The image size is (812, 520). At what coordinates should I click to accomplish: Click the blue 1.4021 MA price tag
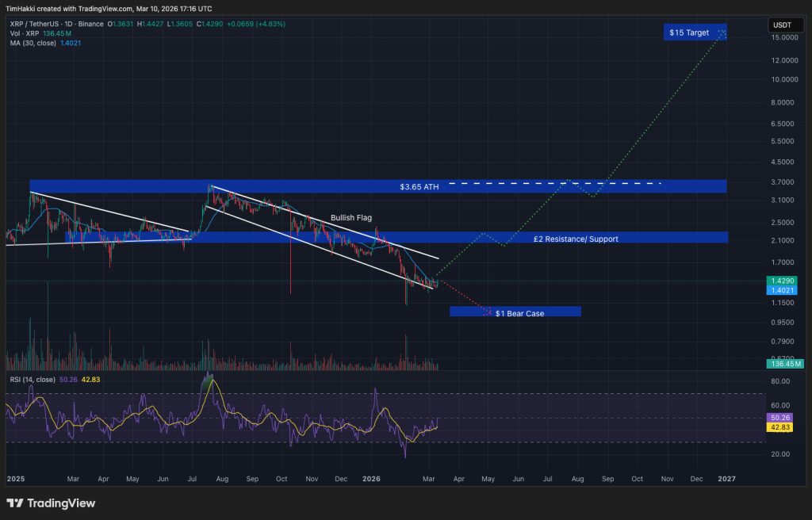(781, 290)
